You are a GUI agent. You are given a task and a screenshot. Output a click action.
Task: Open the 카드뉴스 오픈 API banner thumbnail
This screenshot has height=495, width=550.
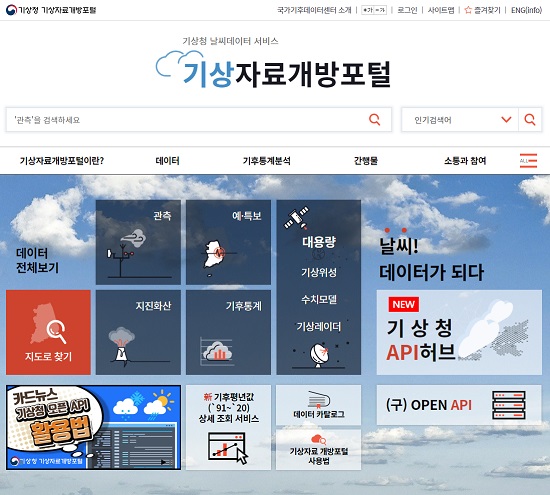(x=94, y=427)
